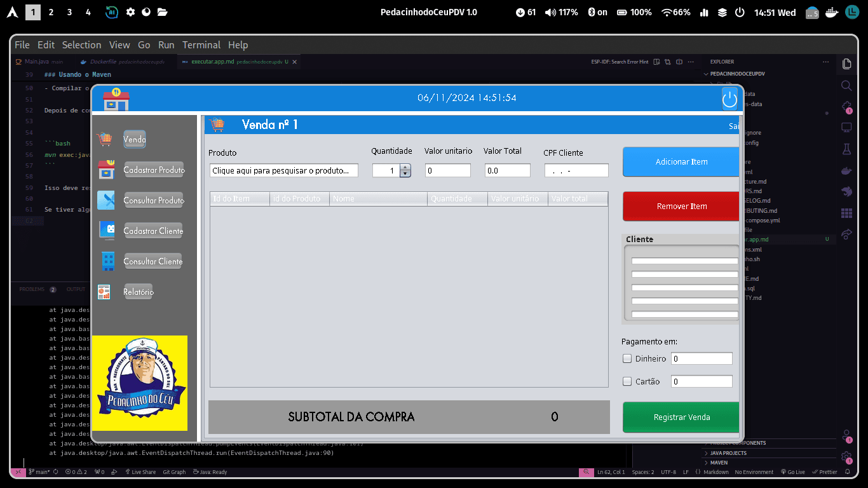Open VS Code Explorer icon in activity bar
This screenshot has width=868, height=488.
pos(846,64)
